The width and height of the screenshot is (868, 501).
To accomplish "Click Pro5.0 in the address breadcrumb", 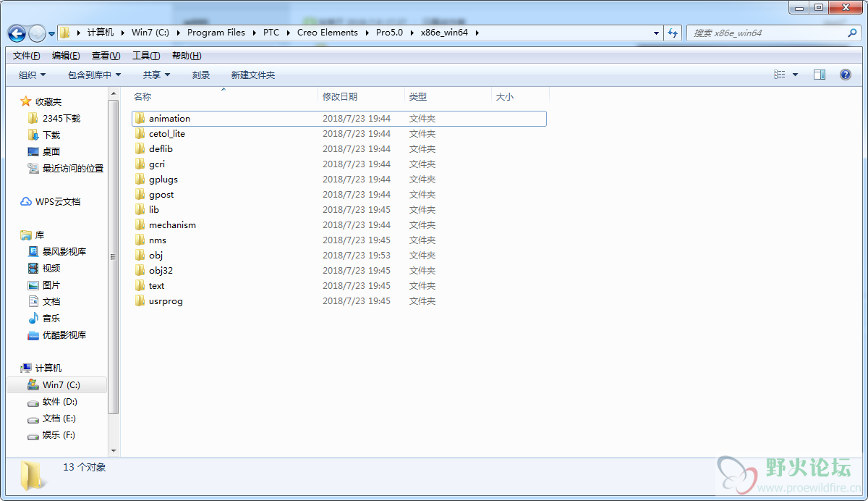I will [389, 33].
